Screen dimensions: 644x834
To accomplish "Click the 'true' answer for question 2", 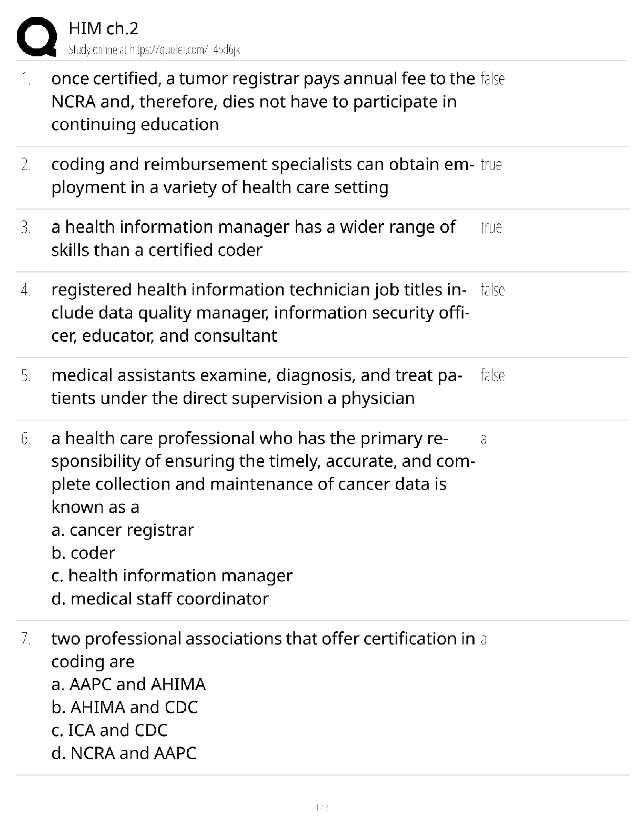I will tap(491, 165).
